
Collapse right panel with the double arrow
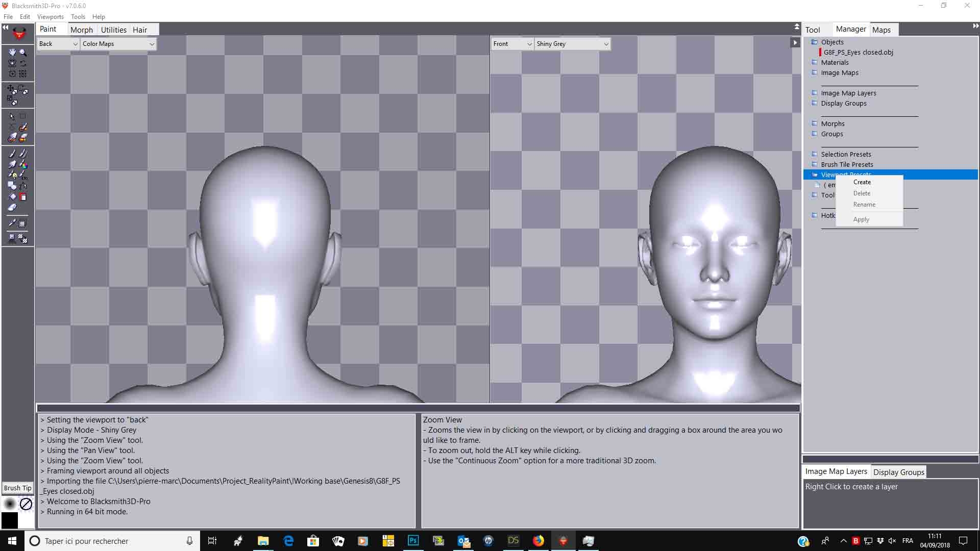(x=975, y=26)
